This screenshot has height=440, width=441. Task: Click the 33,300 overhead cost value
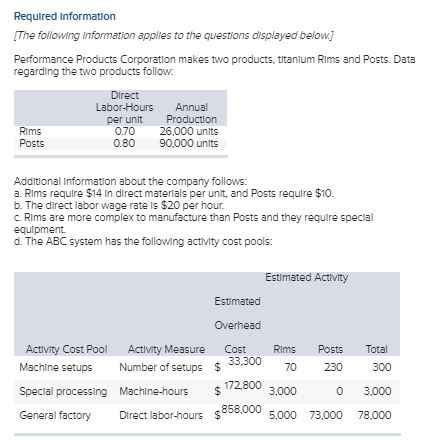pos(245,361)
